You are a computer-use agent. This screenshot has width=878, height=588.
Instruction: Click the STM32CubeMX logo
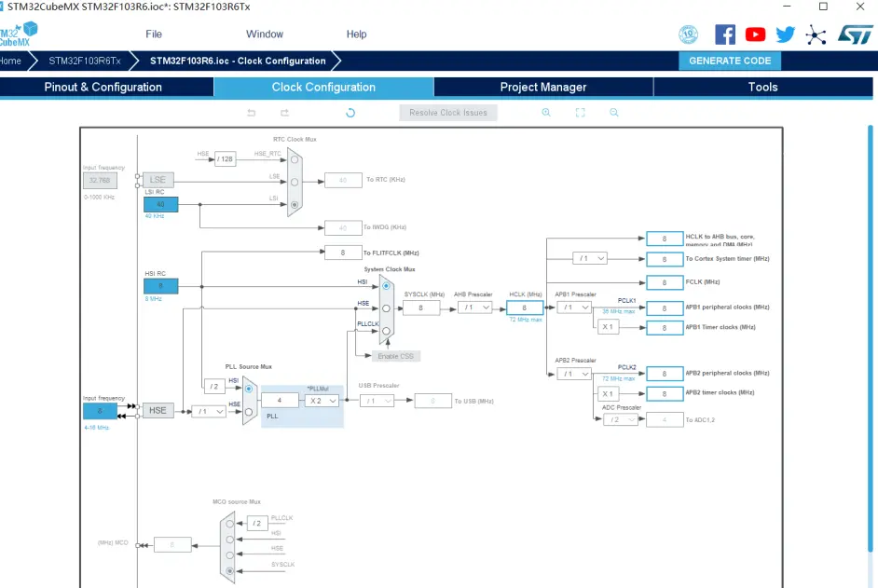click(x=19, y=34)
